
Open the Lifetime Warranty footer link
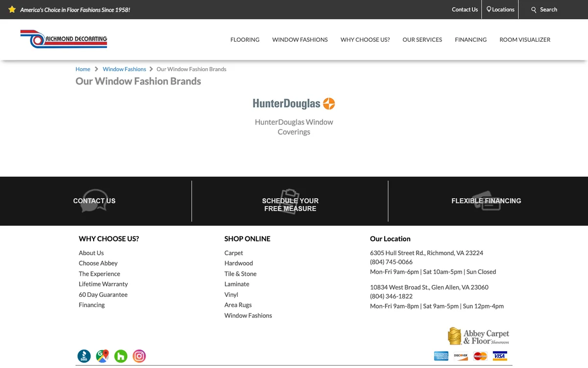103,284
